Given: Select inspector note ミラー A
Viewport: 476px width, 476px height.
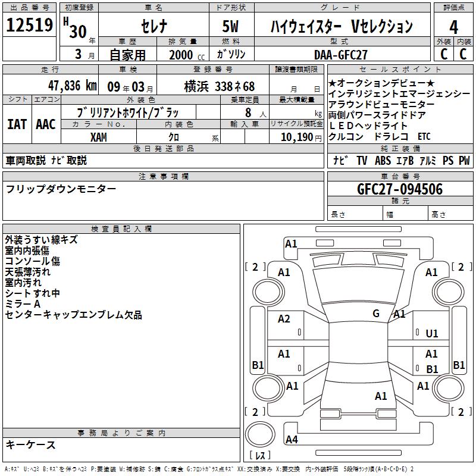Looking at the screenshot, I should [x=23, y=303].
